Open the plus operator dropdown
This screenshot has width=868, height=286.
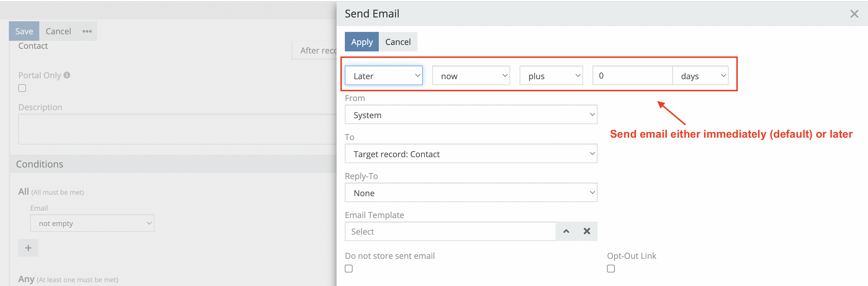click(551, 75)
